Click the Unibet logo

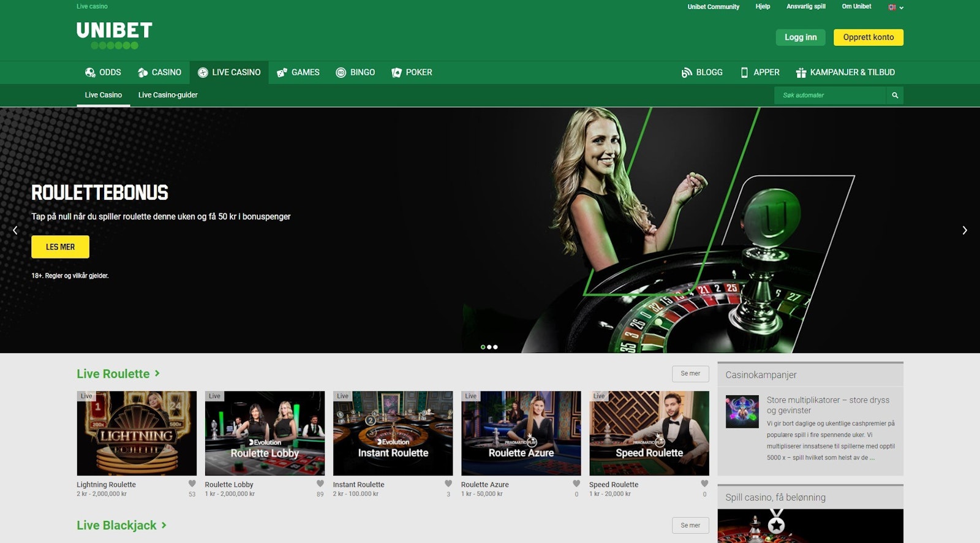(115, 36)
